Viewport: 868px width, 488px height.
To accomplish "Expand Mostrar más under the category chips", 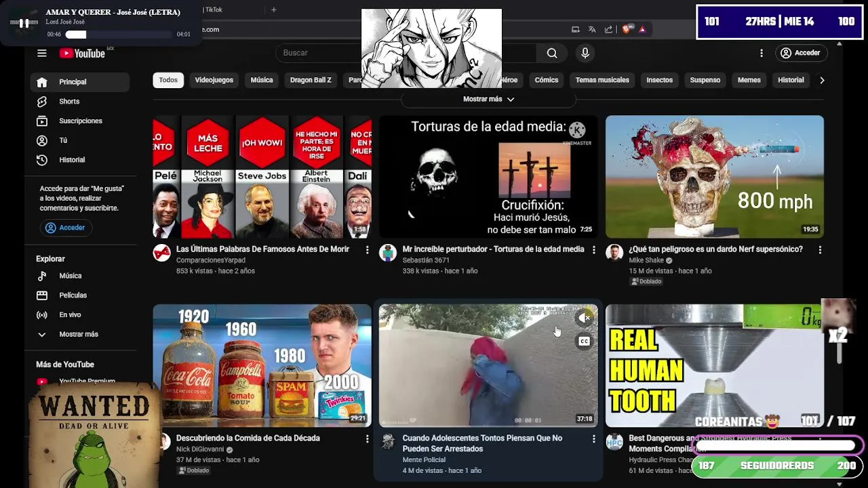I will tap(488, 99).
